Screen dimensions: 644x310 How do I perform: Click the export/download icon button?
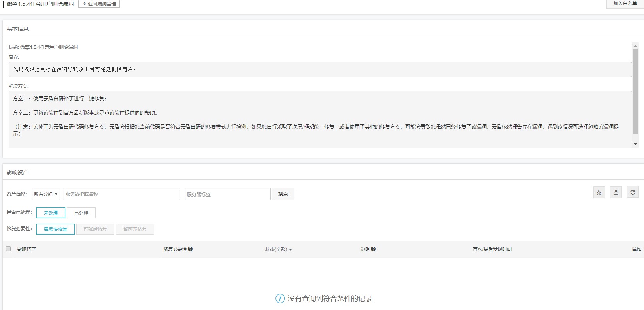[615, 192]
